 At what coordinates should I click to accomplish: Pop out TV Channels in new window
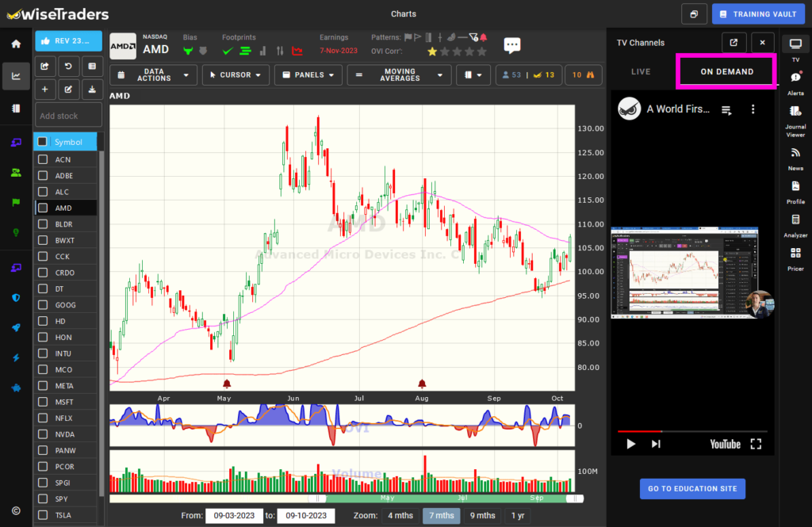(x=733, y=43)
